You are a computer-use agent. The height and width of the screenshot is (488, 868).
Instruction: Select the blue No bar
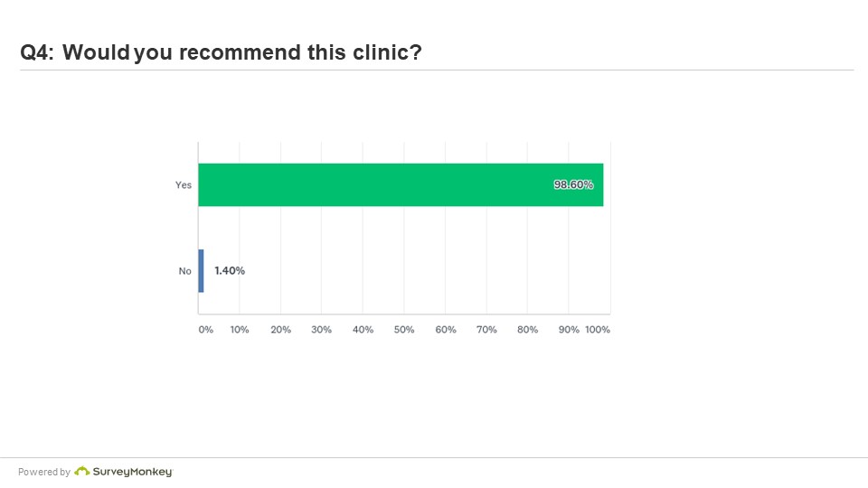[201, 270]
